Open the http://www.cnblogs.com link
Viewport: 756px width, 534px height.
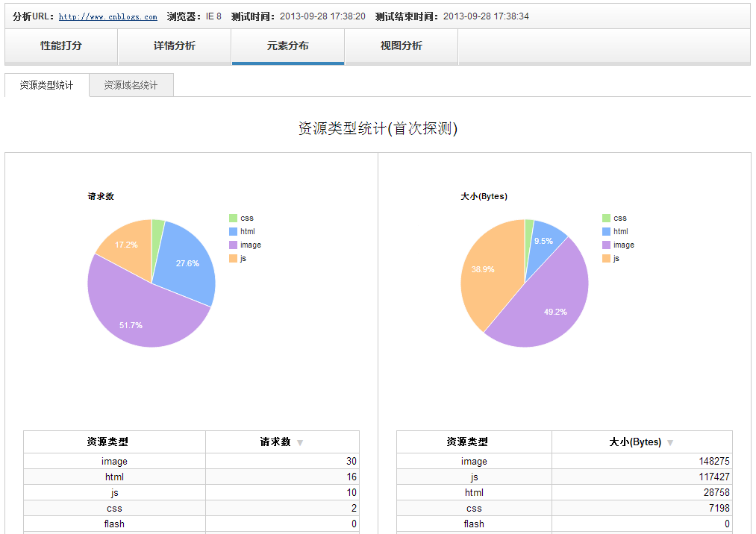click(108, 16)
